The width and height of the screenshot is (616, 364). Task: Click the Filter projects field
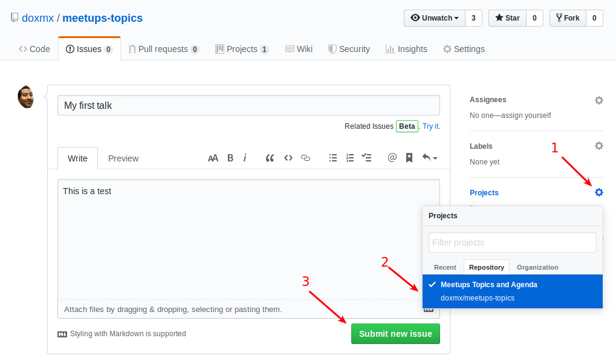tap(512, 242)
